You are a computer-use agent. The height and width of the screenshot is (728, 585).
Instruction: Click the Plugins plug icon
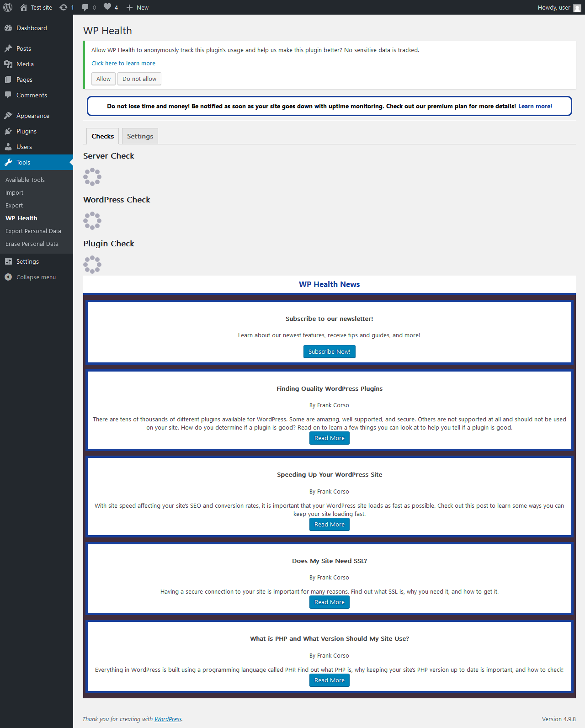click(x=8, y=131)
